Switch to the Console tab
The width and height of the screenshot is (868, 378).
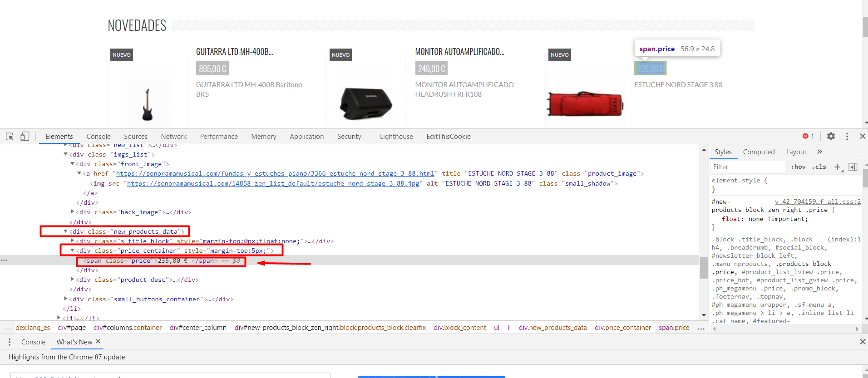pyautogui.click(x=99, y=136)
